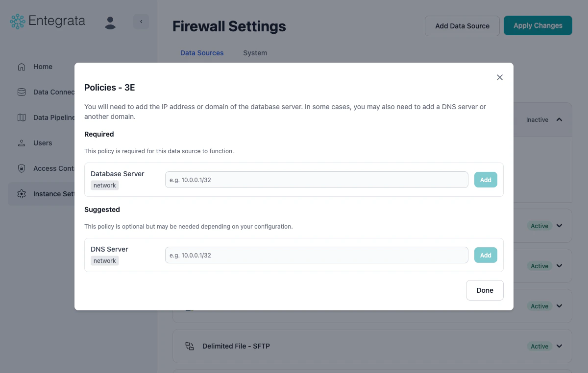Click Add next to Database Server
The width and height of the screenshot is (588, 373).
click(486, 180)
